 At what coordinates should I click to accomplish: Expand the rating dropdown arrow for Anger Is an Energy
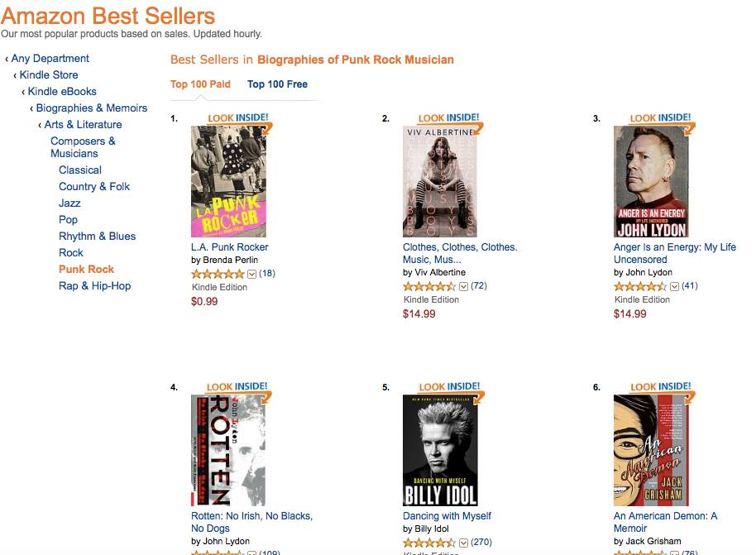[674, 286]
